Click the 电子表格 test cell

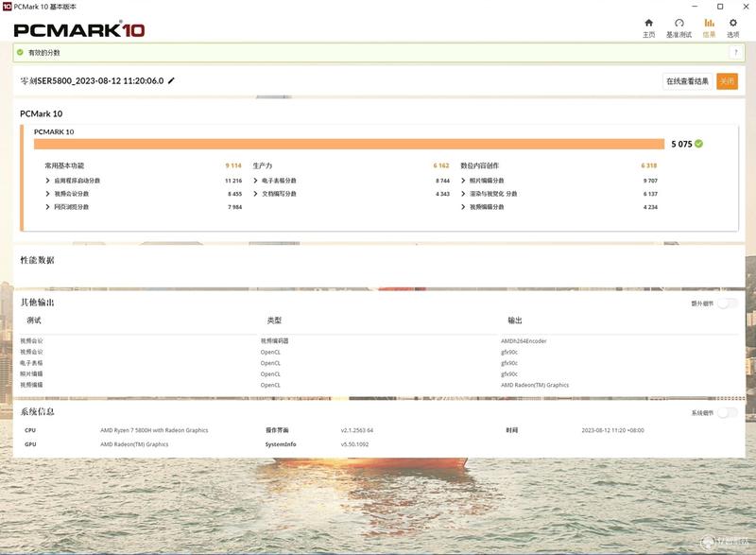point(31,363)
